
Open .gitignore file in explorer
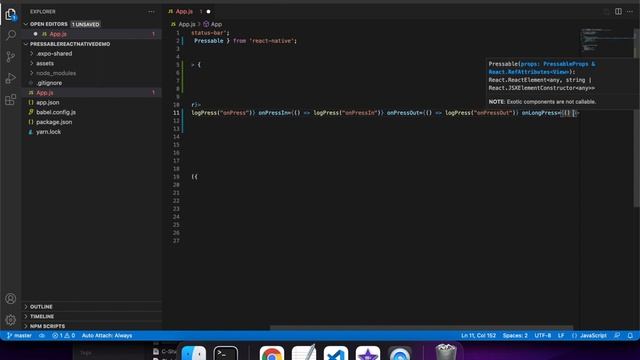pos(92,83)
